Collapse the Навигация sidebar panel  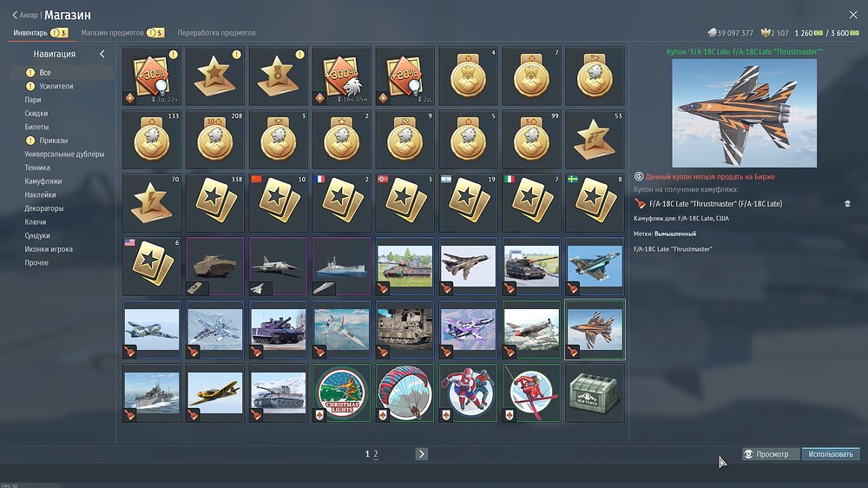tap(102, 54)
